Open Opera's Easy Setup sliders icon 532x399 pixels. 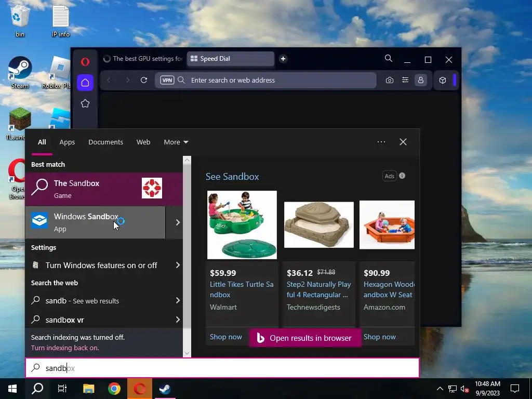pos(405,80)
